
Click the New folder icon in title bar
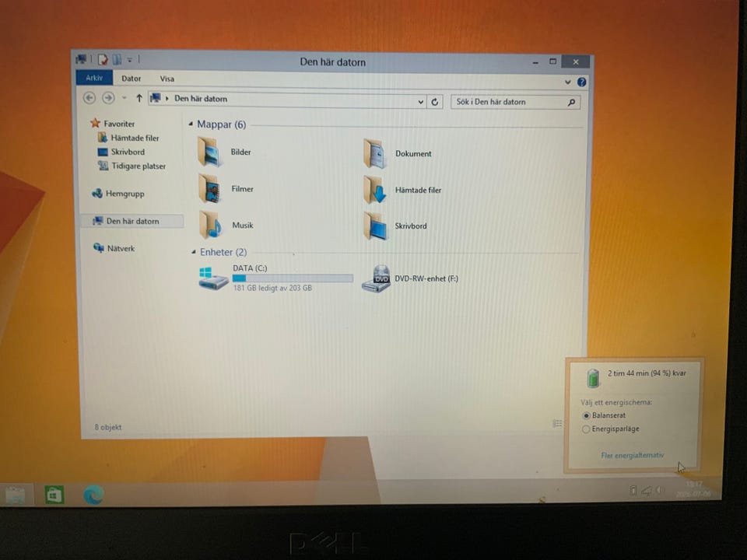[117, 60]
